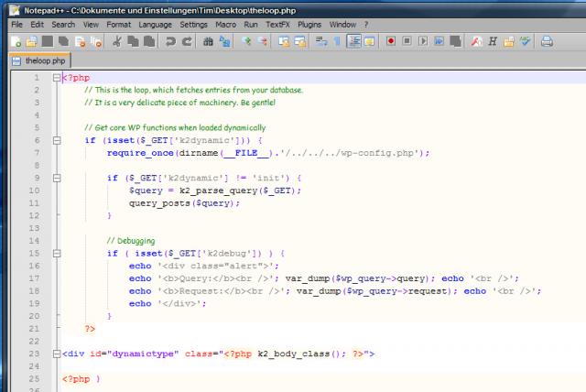Open the Plugins menu
This screenshot has height=392, width=586.
[309, 25]
